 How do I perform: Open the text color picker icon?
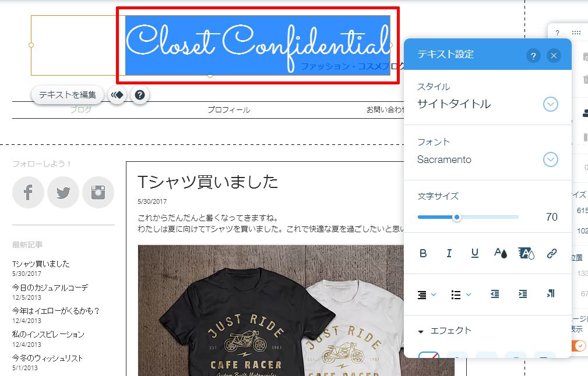click(x=501, y=253)
